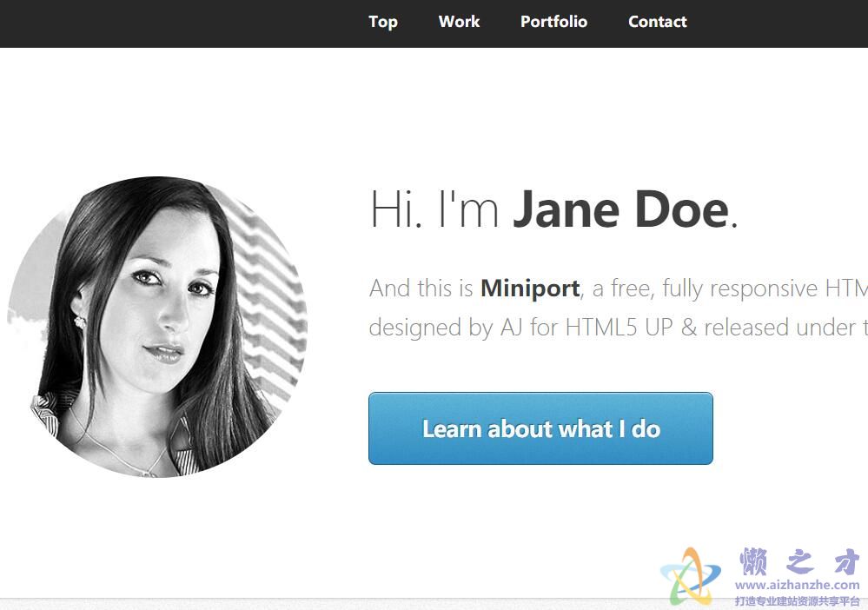
Task: Open the Contact navigation link
Action: (657, 22)
